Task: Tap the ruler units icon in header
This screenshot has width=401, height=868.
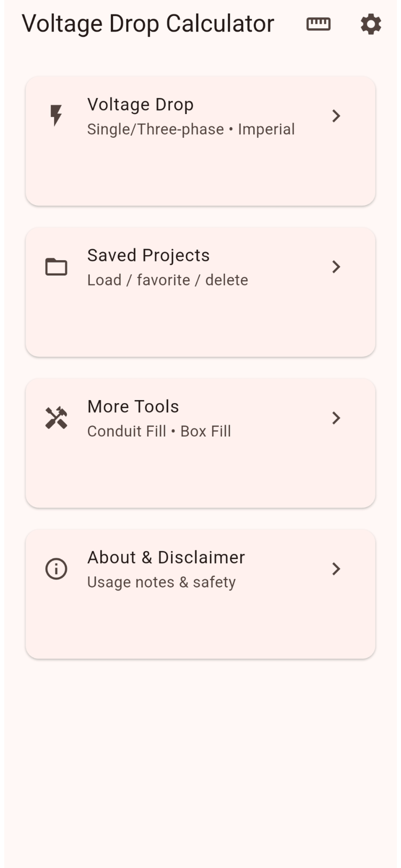Action: pyautogui.click(x=318, y=24)
